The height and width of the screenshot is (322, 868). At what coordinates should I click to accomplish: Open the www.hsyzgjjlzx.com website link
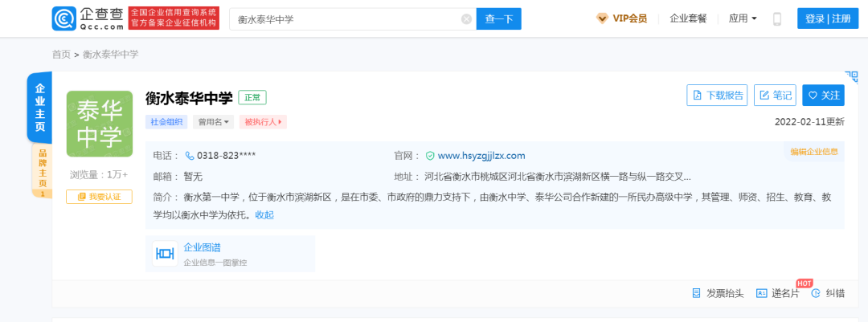click(481, 156)
